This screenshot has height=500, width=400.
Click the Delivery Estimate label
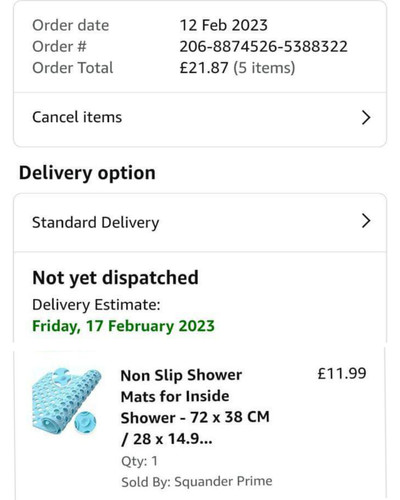click(96, 305)
